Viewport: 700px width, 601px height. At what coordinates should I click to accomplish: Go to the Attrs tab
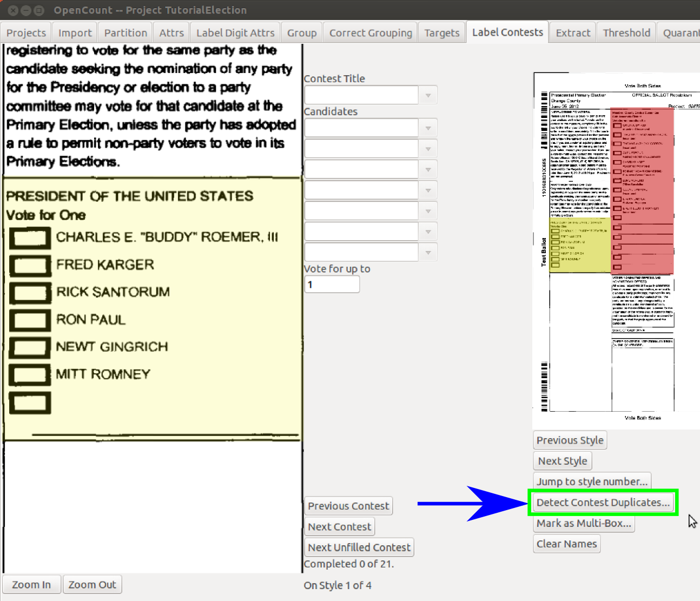click(171, 33)
